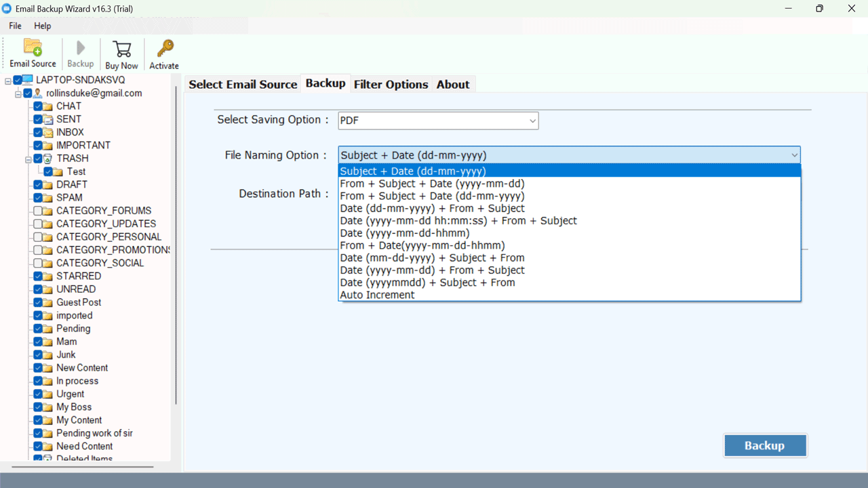Click the blue Backup button
The image size is (868, 488).
(765, 445)
